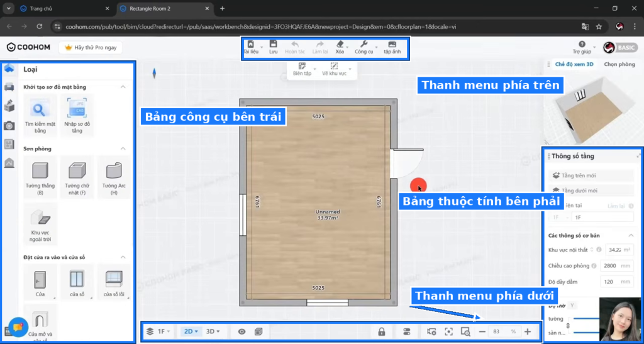The width and height of the screenshot is (644, 344).
Task: Open the view settings gear icon
Action: [431, 331]
